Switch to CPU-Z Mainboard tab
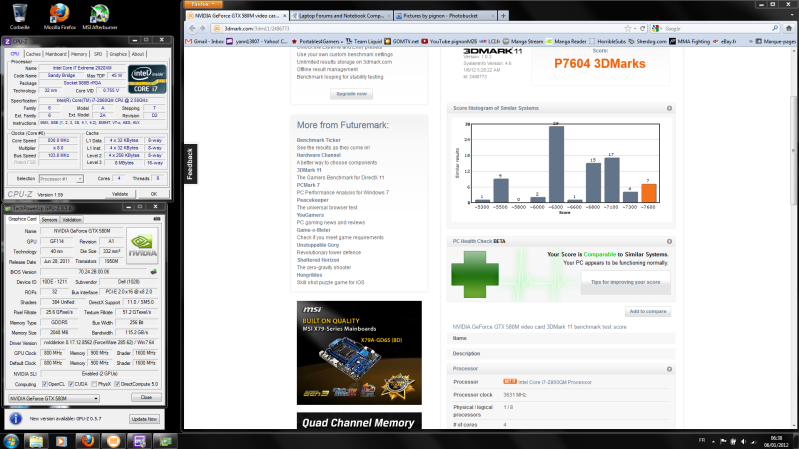This screenshot has height=449, width=799. pos(56,54)
